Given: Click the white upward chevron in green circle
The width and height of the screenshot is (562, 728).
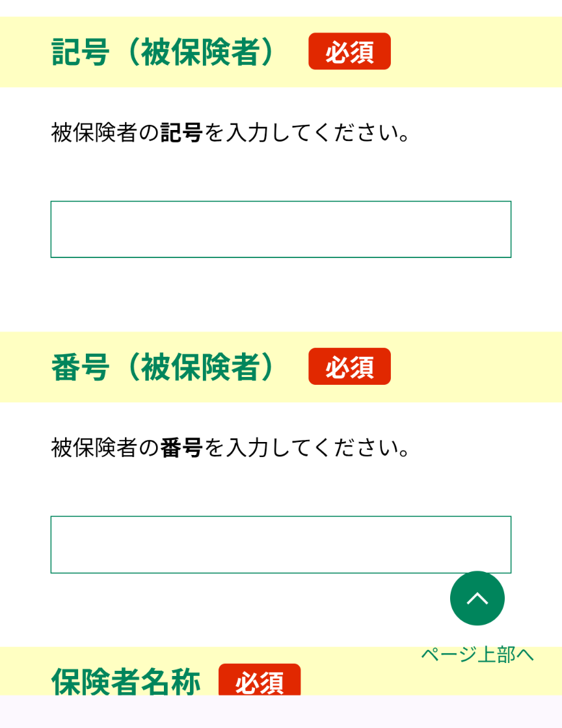Looking at the screenshot, I should [477, 597].
